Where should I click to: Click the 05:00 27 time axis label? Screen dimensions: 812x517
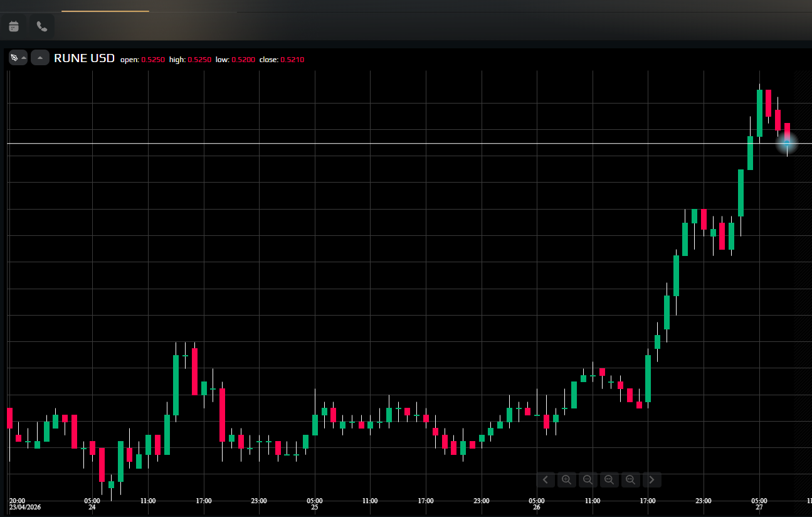(x=759, y=504)
